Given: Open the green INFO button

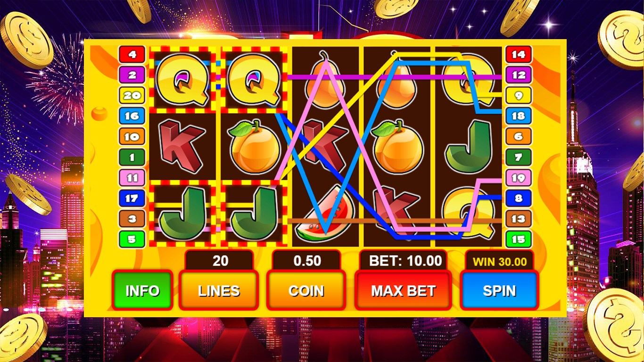Looking at the screenshot, I should (142, 290).
